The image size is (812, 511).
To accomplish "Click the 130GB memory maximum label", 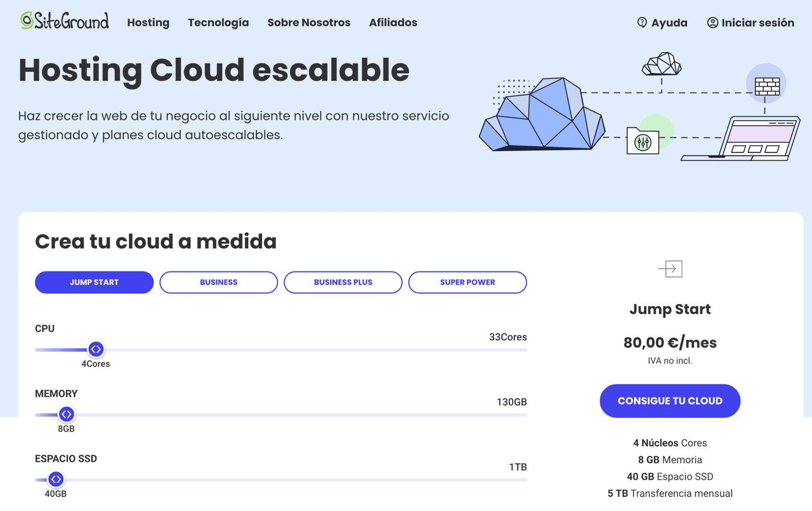I will (x=512, y=402).
